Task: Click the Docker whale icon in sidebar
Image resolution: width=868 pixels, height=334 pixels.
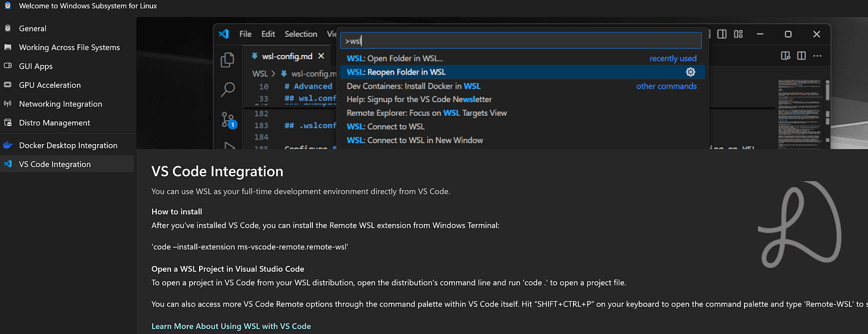Action: pyautogui.click(x=8, y=145)
